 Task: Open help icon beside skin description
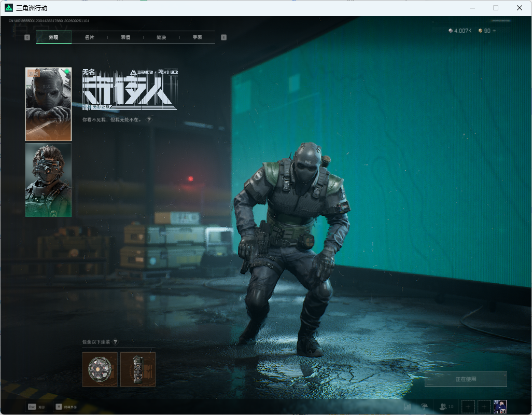[x=149, y=119]
